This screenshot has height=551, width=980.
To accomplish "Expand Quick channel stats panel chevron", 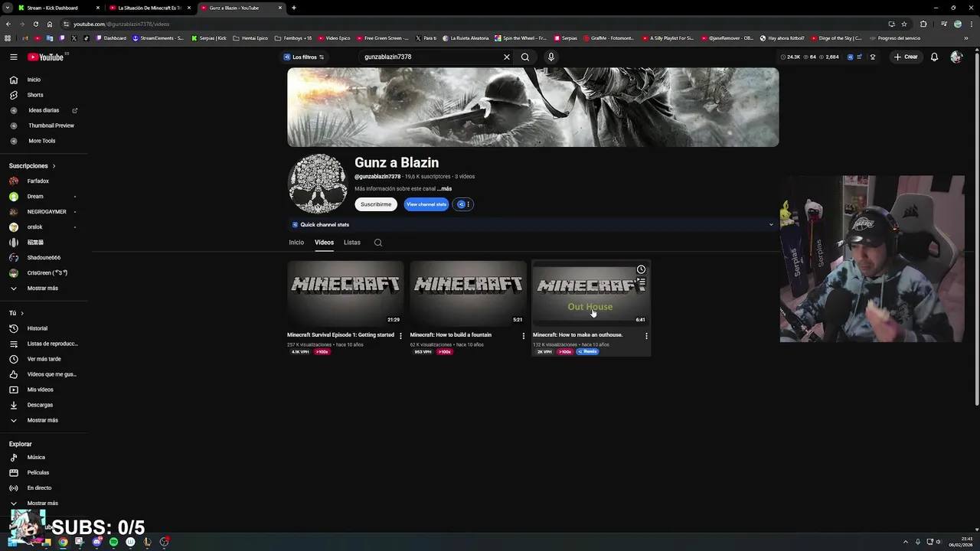I will pyautogui.click(x=771, y=225).
